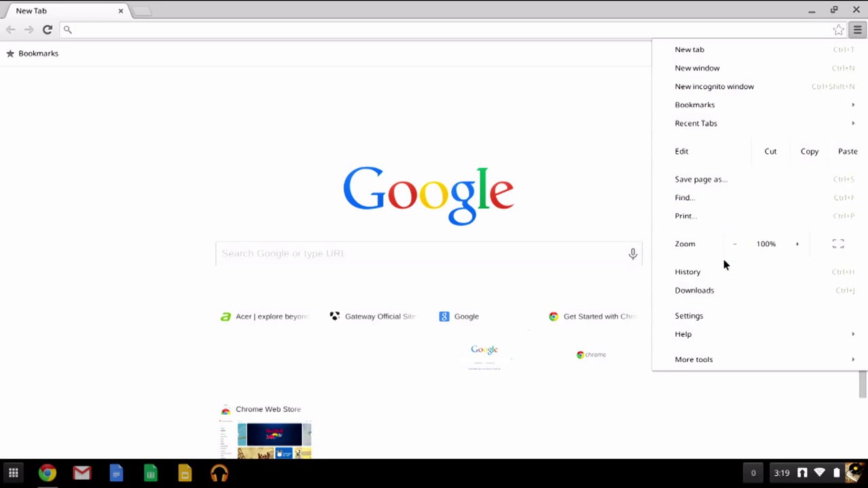The width and height of the screenshot is (868, 488).
Task: Select New window from the menu
Action: (x=759, y=68)
